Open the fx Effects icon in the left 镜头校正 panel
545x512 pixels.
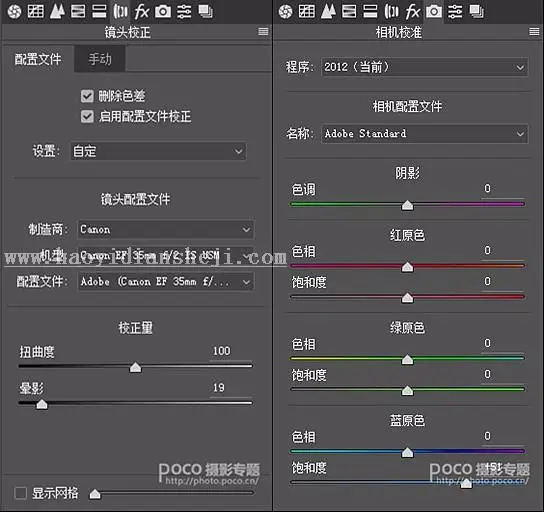click(x=141, y=11)
